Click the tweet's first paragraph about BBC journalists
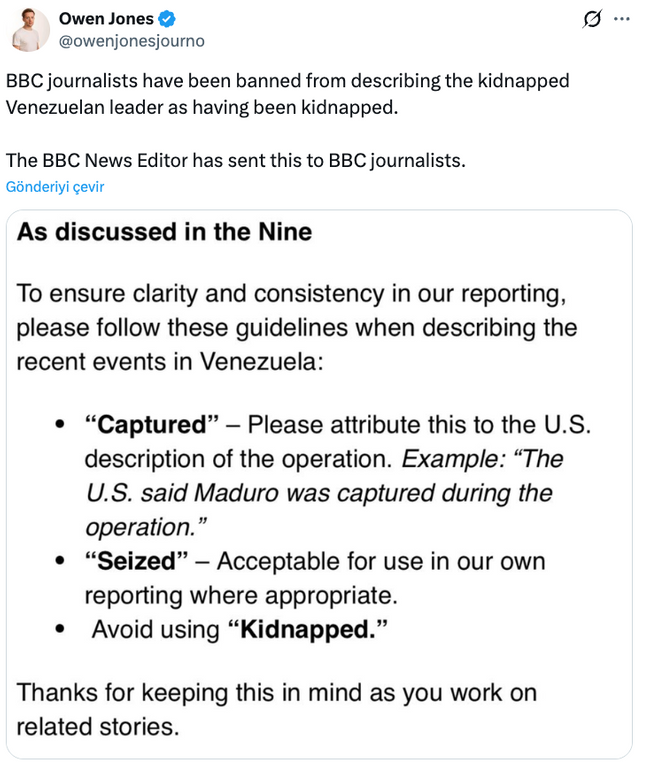The height and width of the screenshot is (772, 650). (287, 93)
